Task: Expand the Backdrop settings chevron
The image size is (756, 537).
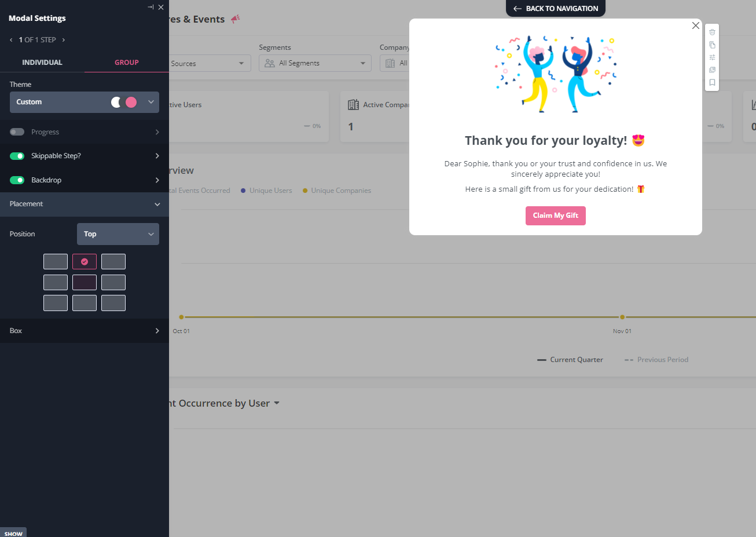Action: (157, 180)
